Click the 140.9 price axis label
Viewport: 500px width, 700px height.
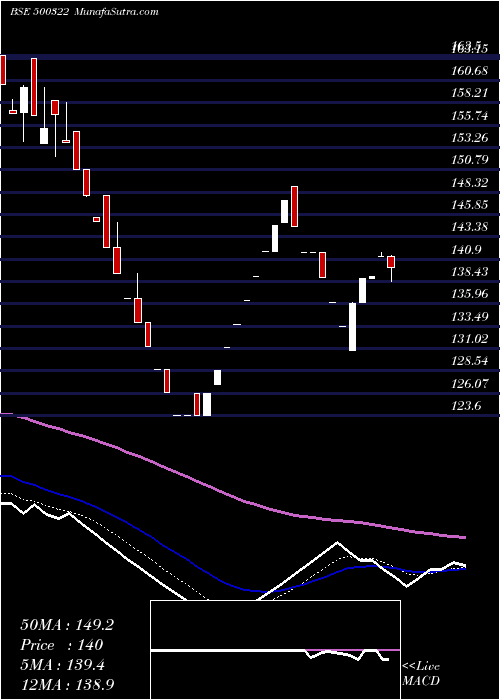[x=467, y=249]
